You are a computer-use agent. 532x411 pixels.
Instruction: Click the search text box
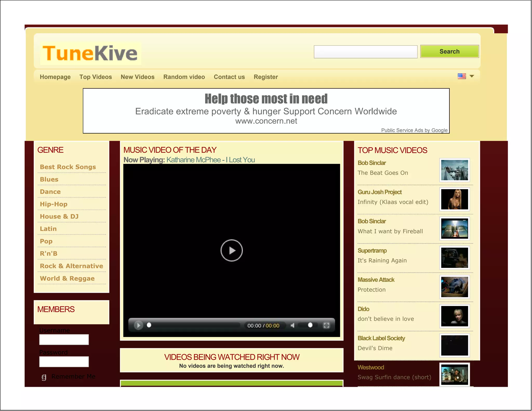365,52
